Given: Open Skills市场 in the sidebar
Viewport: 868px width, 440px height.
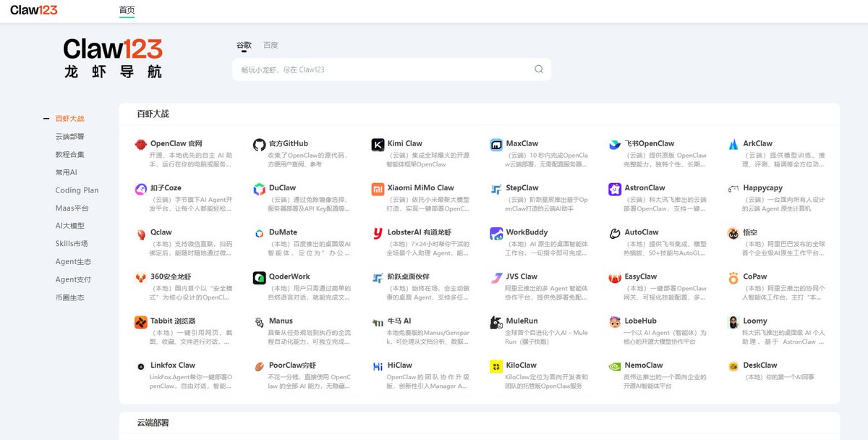Looking at the screenshot, I should point(72,244).
